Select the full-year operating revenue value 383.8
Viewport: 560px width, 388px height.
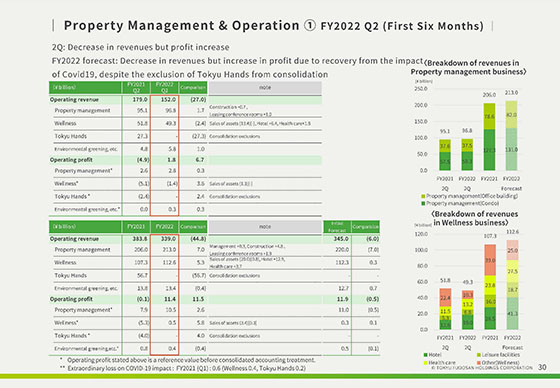(140, 239)
